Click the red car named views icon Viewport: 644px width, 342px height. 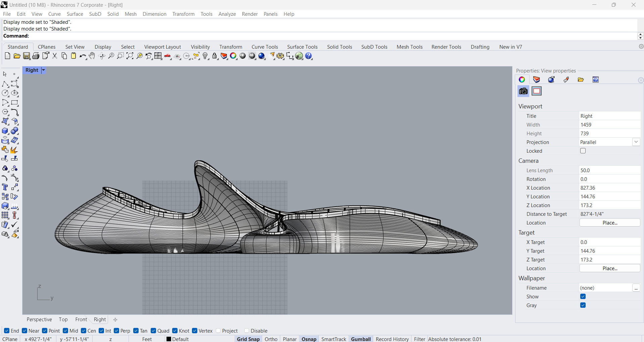168,56
